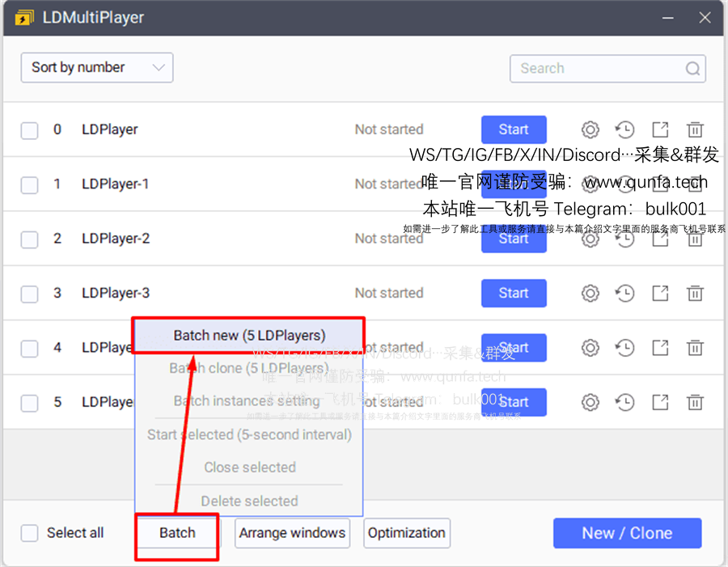
Task: Delete instance 4 with trash icon
Action: (x=695, y=348)
